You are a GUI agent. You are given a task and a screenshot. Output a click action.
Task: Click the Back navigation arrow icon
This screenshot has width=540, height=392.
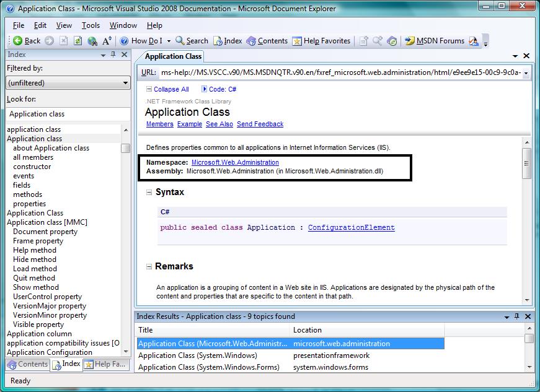(18, 41)
